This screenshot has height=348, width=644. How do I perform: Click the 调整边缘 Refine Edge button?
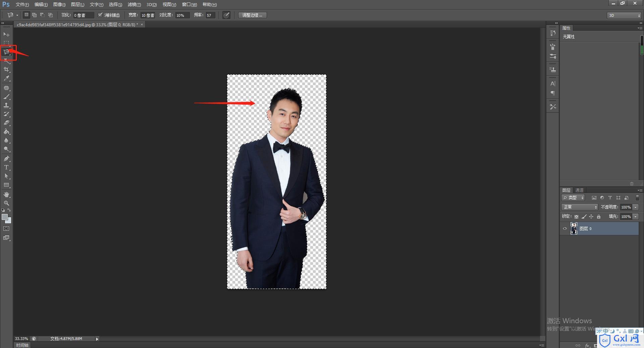253,15
